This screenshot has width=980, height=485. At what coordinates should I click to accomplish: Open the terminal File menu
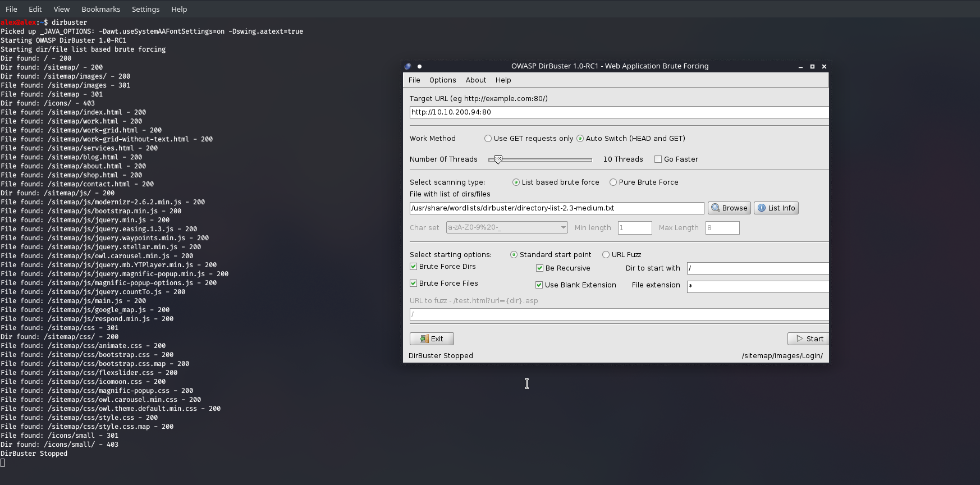click(11, 9)
